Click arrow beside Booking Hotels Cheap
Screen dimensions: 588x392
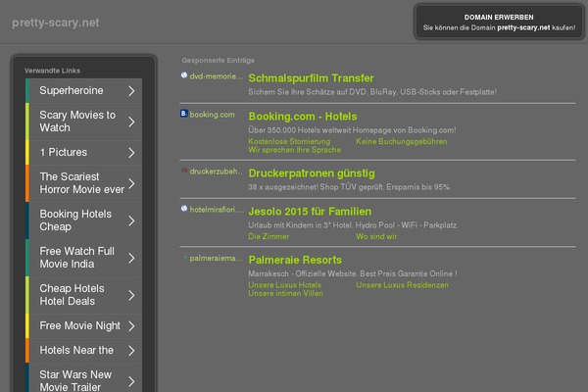(x=131, y=220)
